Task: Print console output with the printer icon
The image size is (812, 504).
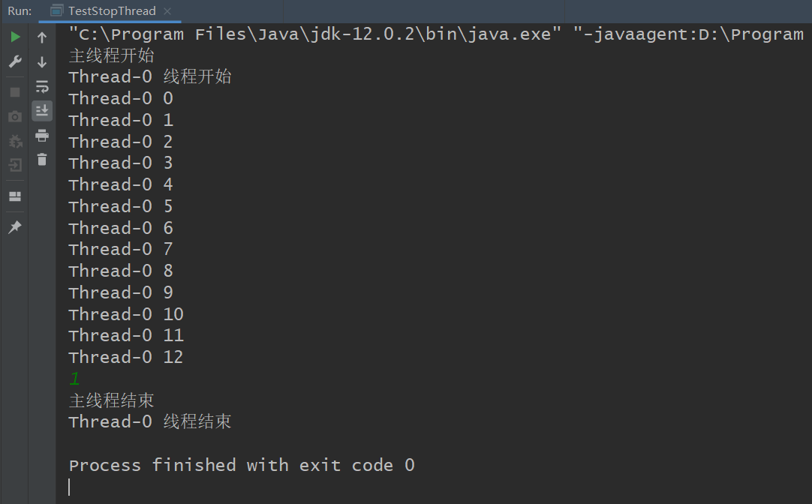Action: (42, 136)
